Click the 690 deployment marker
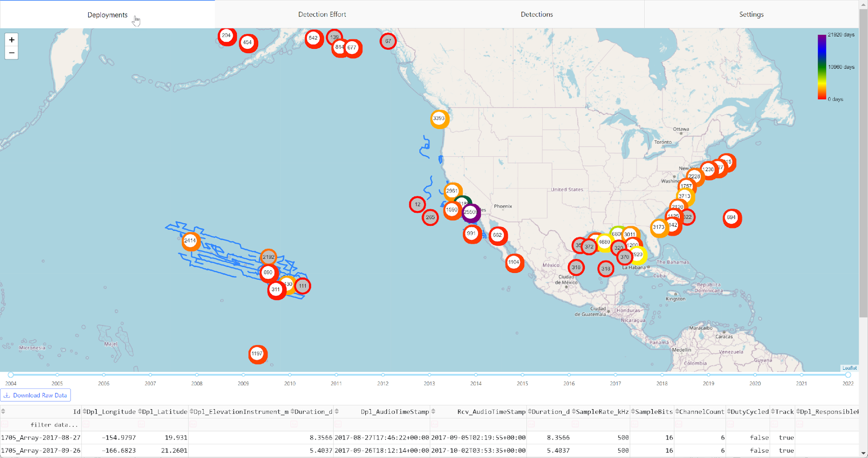The image size is (868, 458). [x=268, y=272]
